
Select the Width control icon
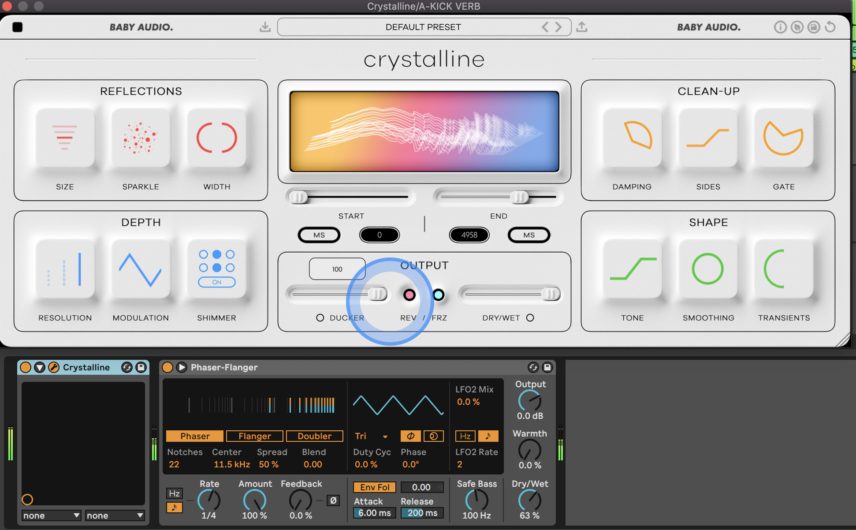(216, 138)
